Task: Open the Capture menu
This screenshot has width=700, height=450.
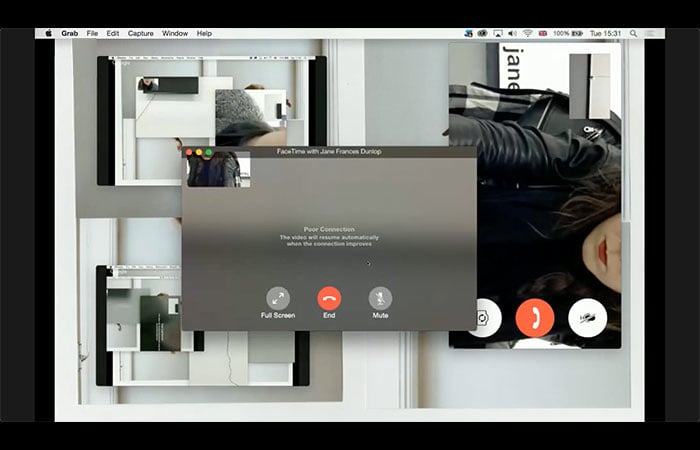Action: point(141,33)
